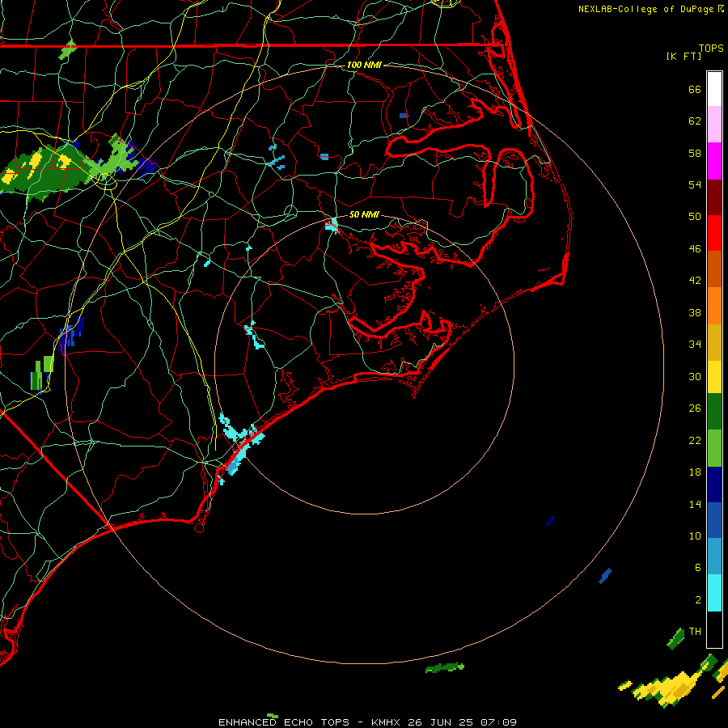
Task: Click the legend value 42
Action: coord(695,281)
